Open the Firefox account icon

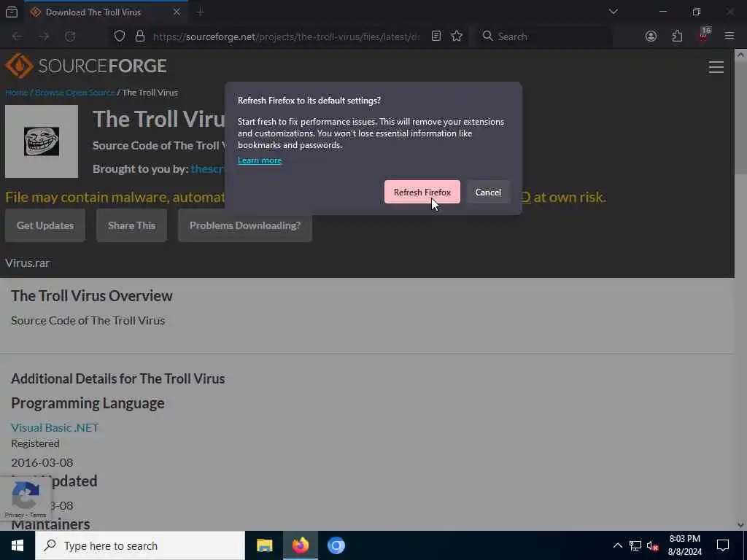coord(651,36)
